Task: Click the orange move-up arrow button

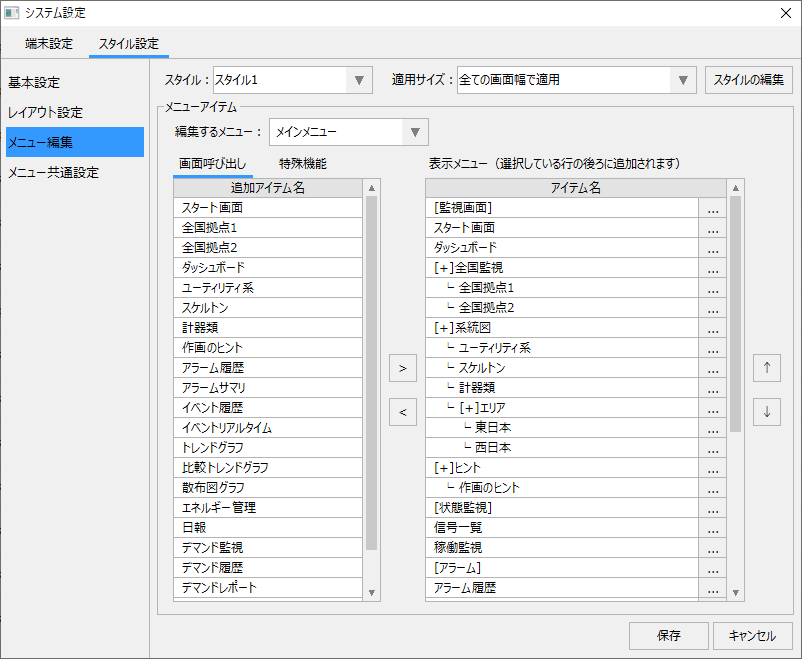Action: point(766,368)
